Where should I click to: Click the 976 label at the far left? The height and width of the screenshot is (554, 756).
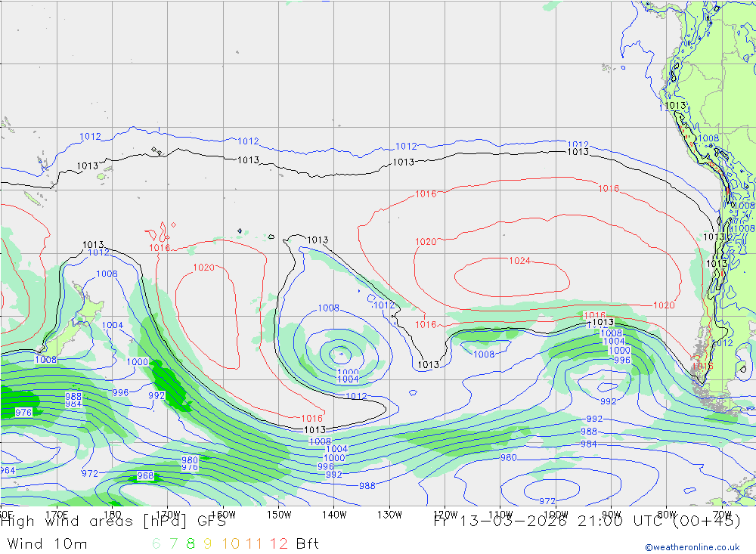(x=23, y=413)
